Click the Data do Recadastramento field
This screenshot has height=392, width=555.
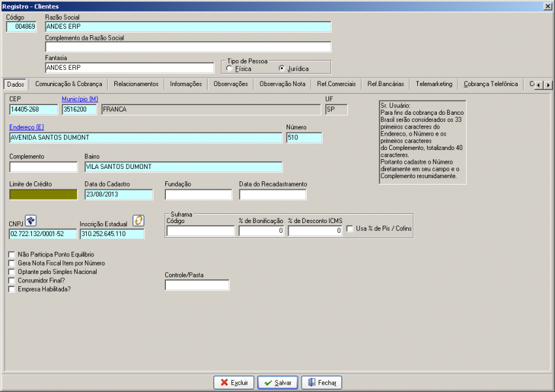click(x=272, y=194)
